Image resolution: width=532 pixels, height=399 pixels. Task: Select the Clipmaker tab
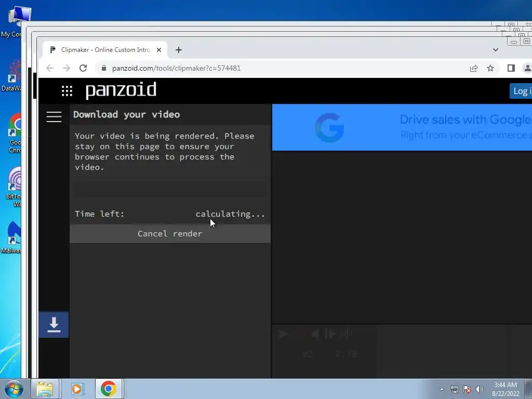point(105,50)
